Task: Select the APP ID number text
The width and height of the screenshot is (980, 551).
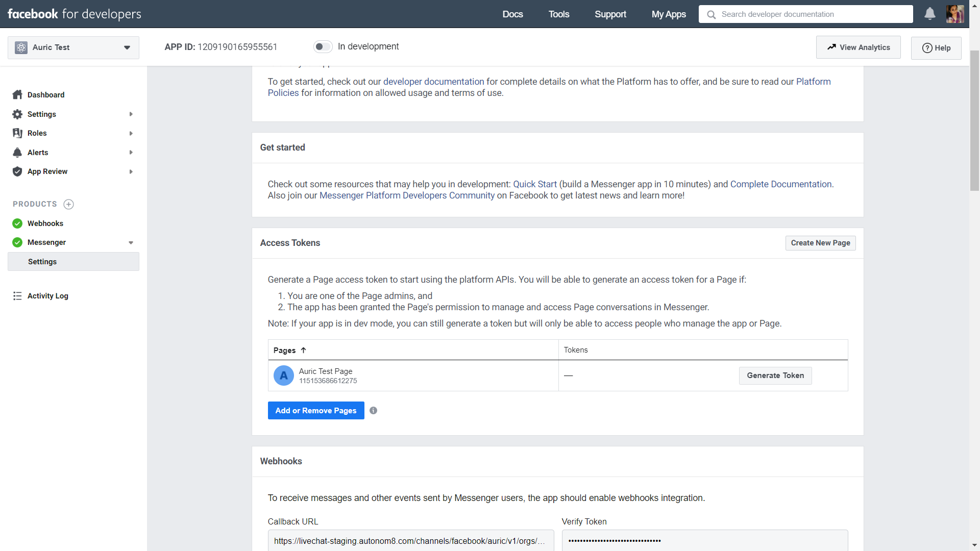Action: pyautogui.click(x=237, y=47)
